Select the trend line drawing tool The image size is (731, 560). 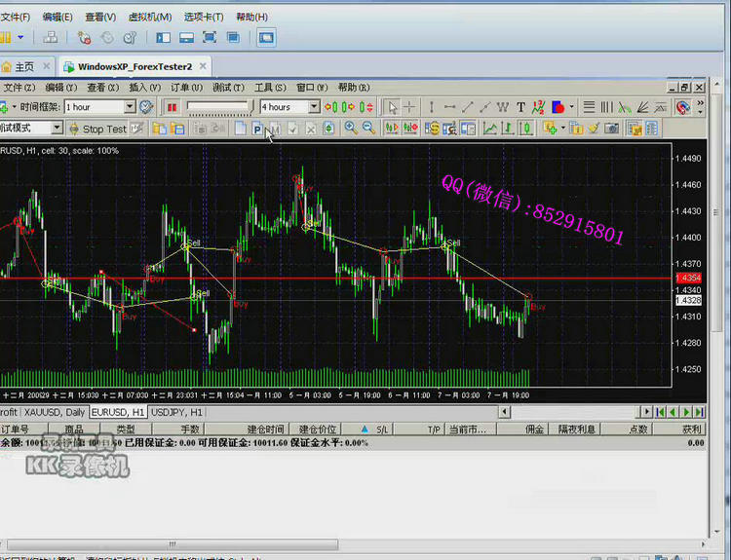(x=468, y=107)
